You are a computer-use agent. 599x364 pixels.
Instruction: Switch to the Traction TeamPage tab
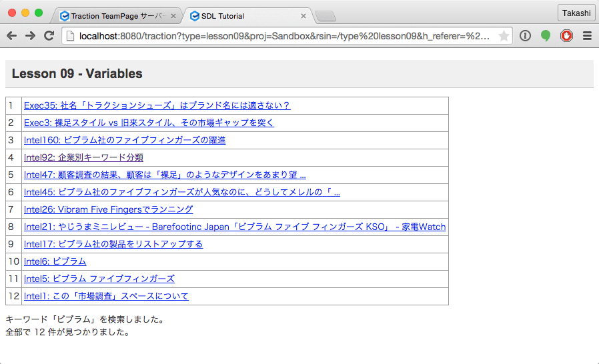pos(113,16)
